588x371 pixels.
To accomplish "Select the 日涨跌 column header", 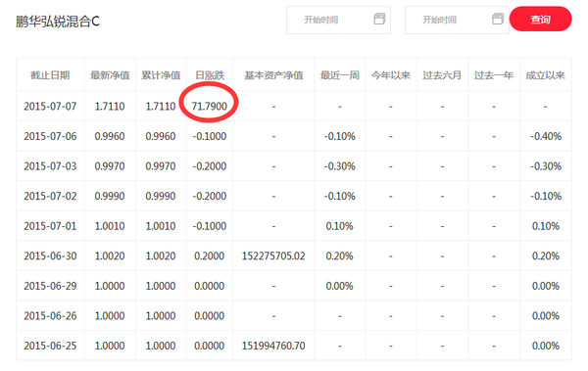I will (x=210, y=75).
